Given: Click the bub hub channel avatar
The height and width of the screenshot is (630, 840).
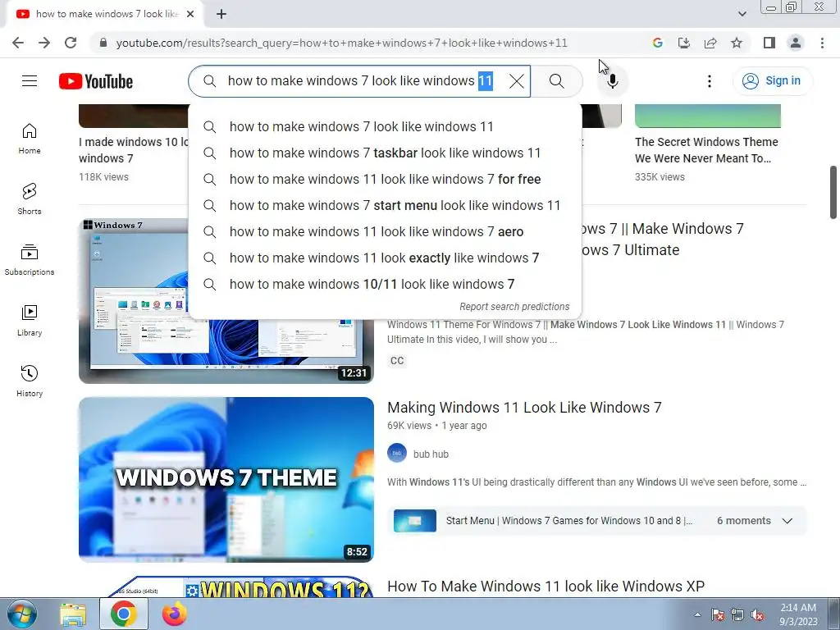Looking at the screenshot, I should [397, 453].
